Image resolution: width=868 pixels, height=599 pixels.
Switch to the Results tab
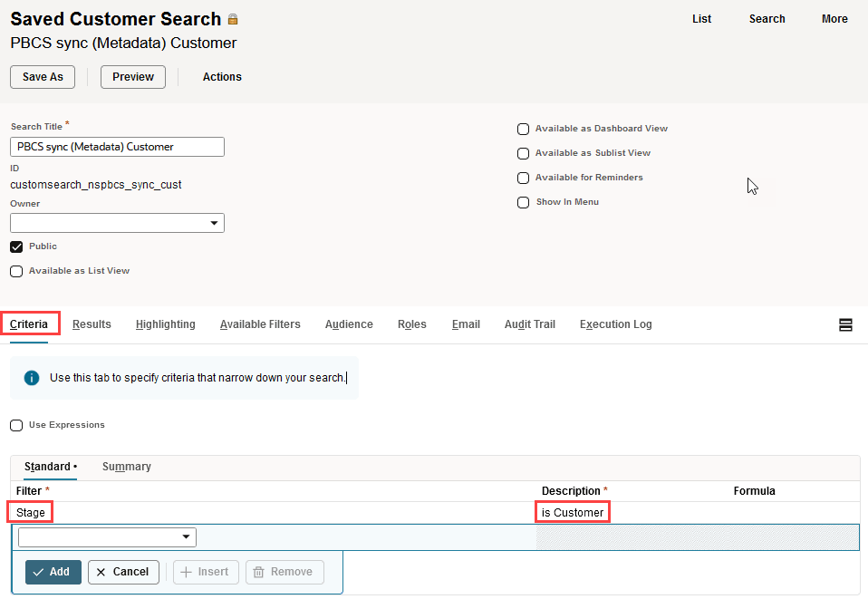tap(92, 324)
